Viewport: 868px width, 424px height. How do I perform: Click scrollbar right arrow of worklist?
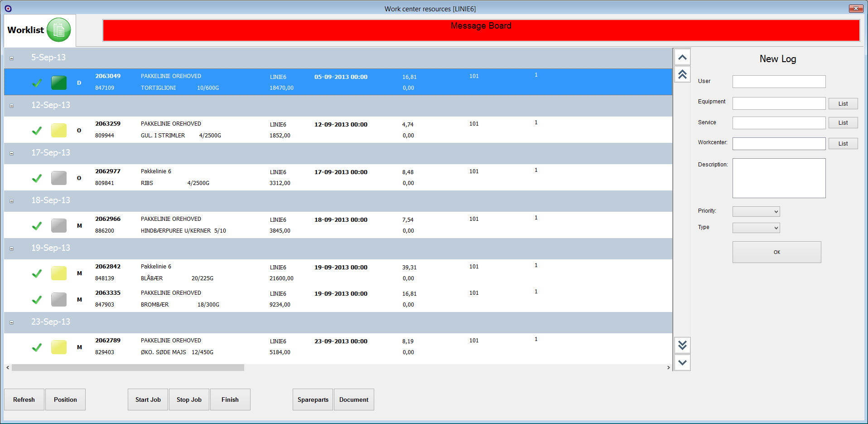tap(668, 368)
